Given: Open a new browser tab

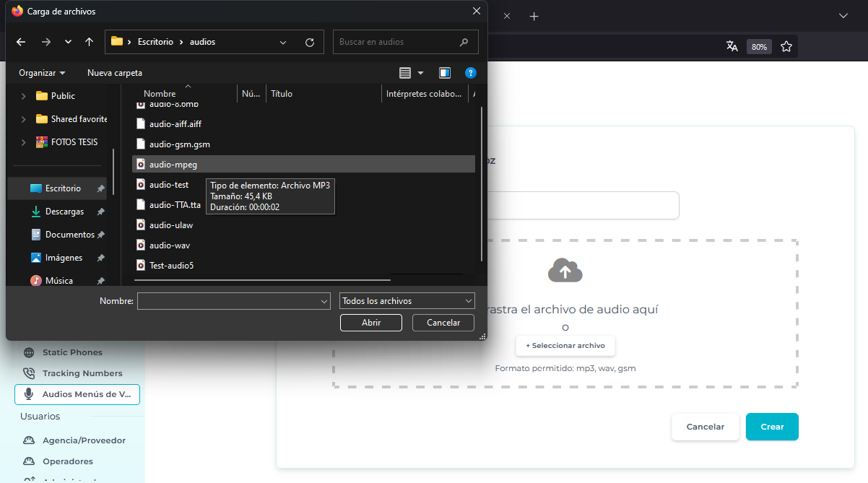Looking at the screenshot, I should click(x=534, y=16).
